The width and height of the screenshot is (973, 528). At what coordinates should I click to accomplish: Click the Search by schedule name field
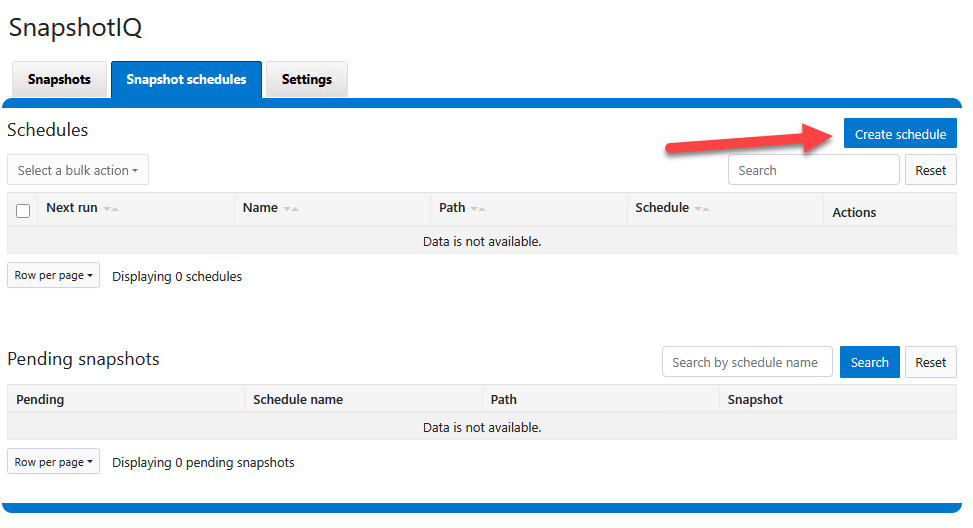click(747, 362)
